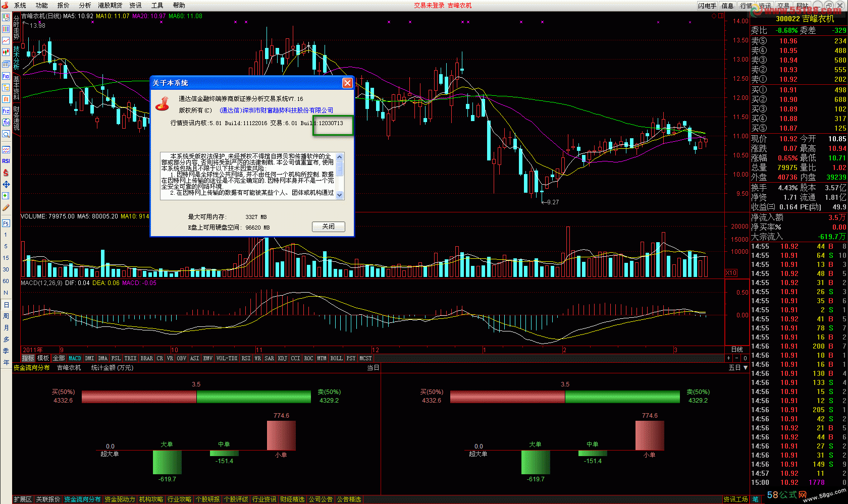Open the 功能 menu

click(42, 6)
